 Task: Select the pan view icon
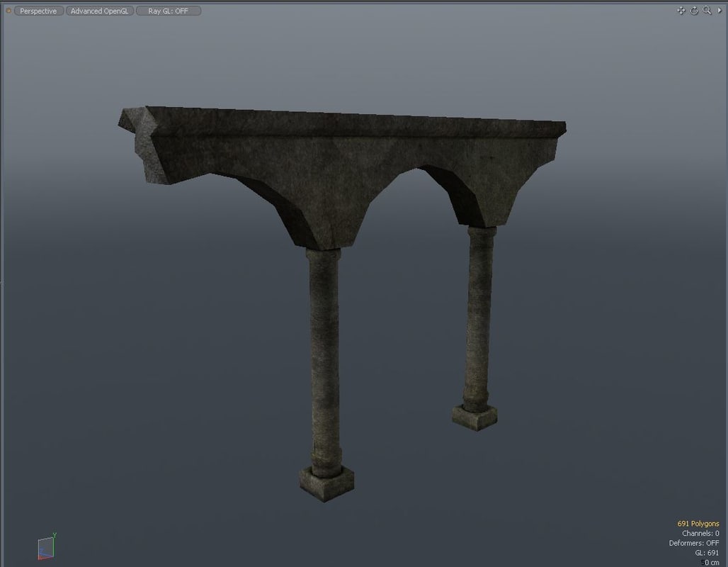pyautogui.click(x=681, y=9)
